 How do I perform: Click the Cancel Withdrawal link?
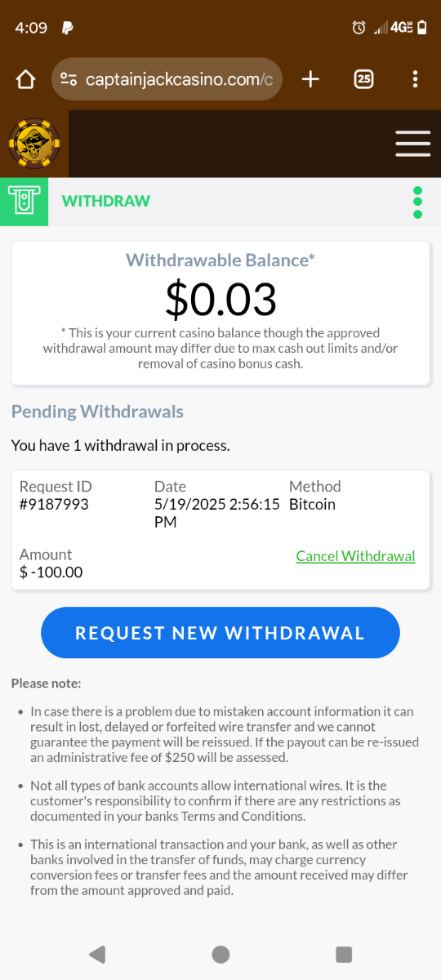point(355,556)
